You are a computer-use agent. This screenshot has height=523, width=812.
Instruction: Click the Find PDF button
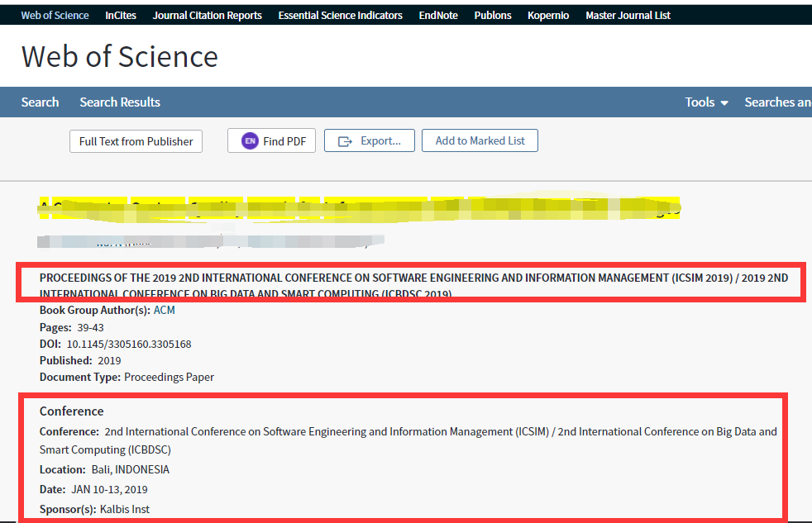tap(271, 140)
